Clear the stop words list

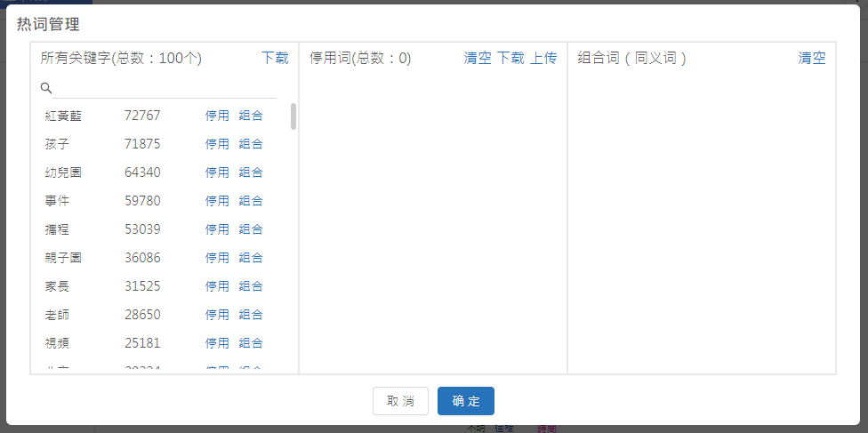[x=478, y=58]
